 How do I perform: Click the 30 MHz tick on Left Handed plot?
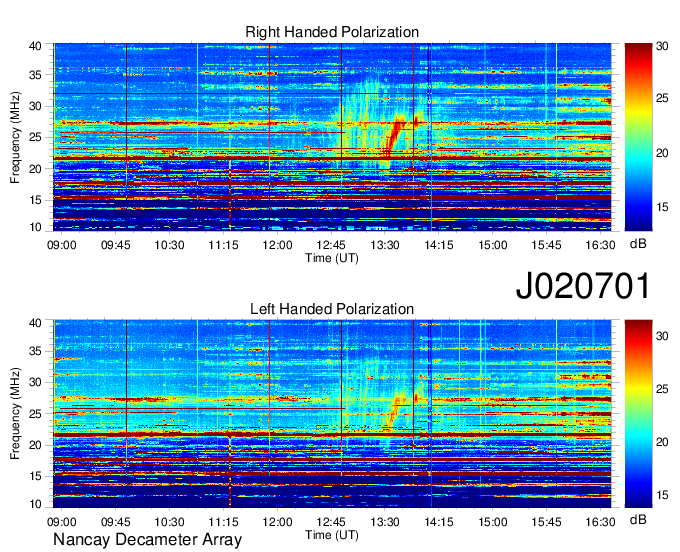(36, 382)
